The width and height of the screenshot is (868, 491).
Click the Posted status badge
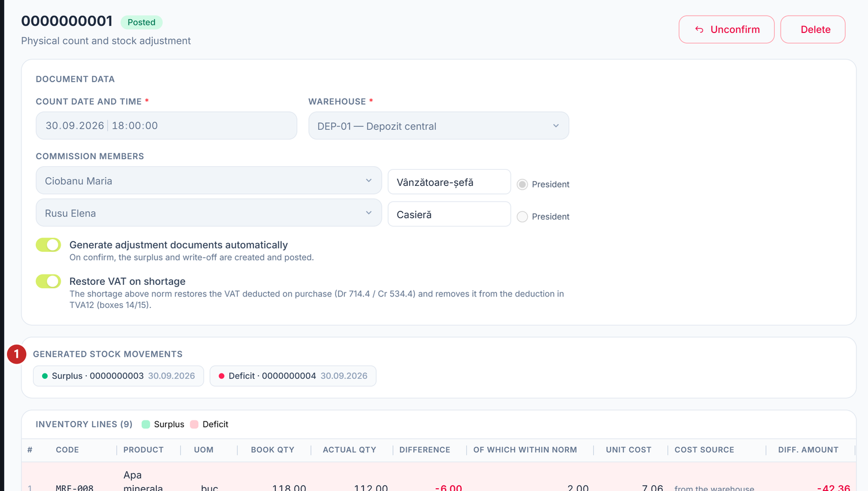142,22
